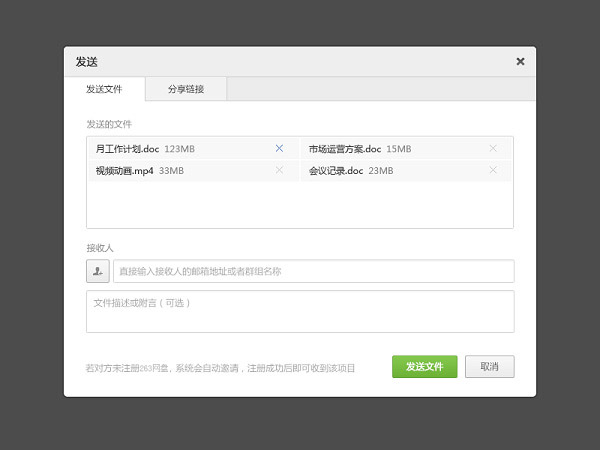Focus the recipient email address input field
The height and width of the screenshot is (450, 600).
(x=313, y=271)
